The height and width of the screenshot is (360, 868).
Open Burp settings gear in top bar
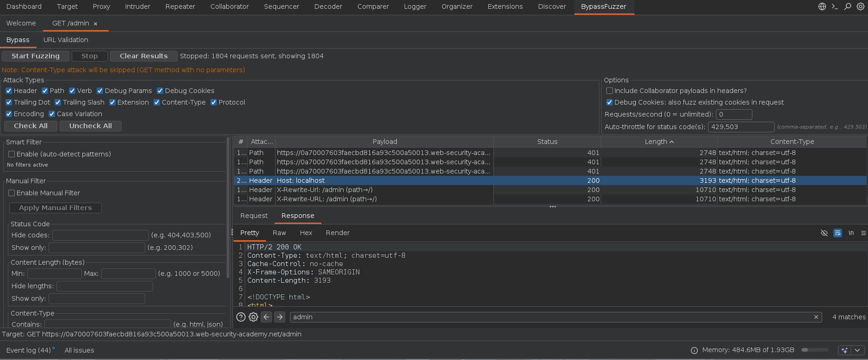click(860, 6)
